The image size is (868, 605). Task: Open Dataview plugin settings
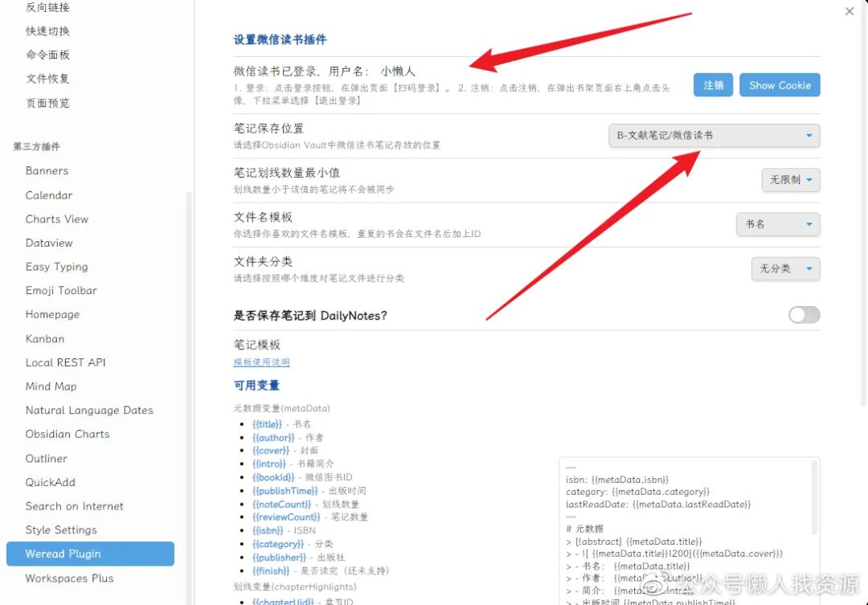(x=49, y=243)
